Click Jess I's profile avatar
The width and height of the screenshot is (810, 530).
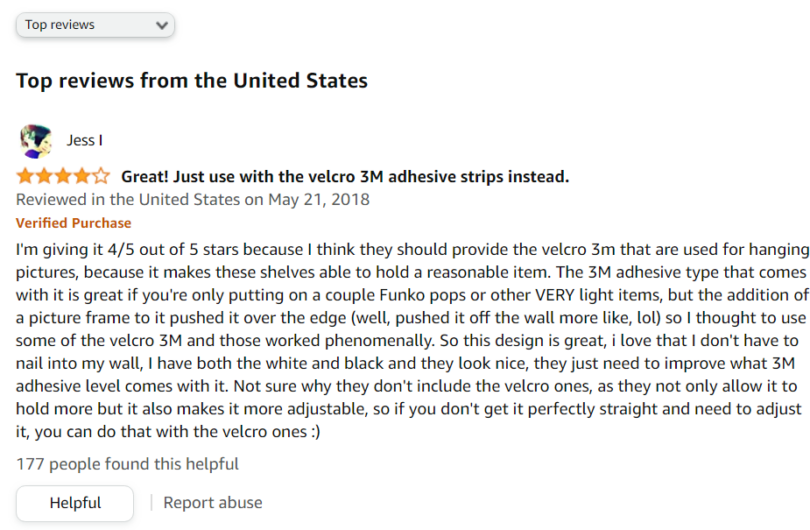[36, 141]
